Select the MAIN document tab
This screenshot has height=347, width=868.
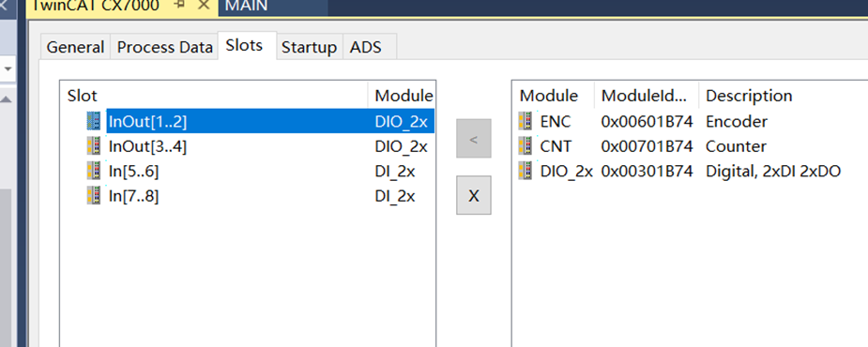(x=247, y=6)
